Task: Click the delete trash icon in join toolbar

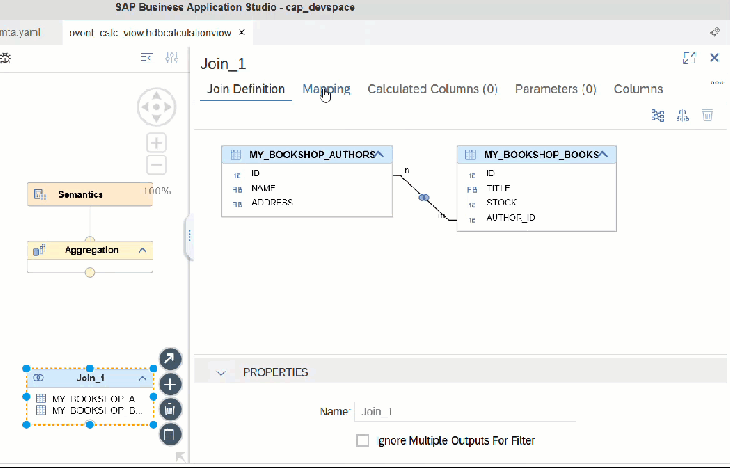Action: pos(707,115)
